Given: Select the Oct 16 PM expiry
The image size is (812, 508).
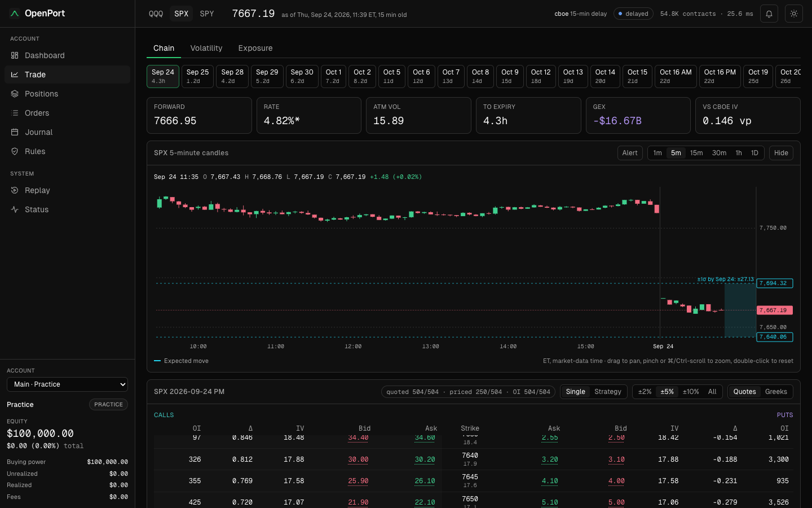Looking at the screenshot, I should tap(720, 77).
